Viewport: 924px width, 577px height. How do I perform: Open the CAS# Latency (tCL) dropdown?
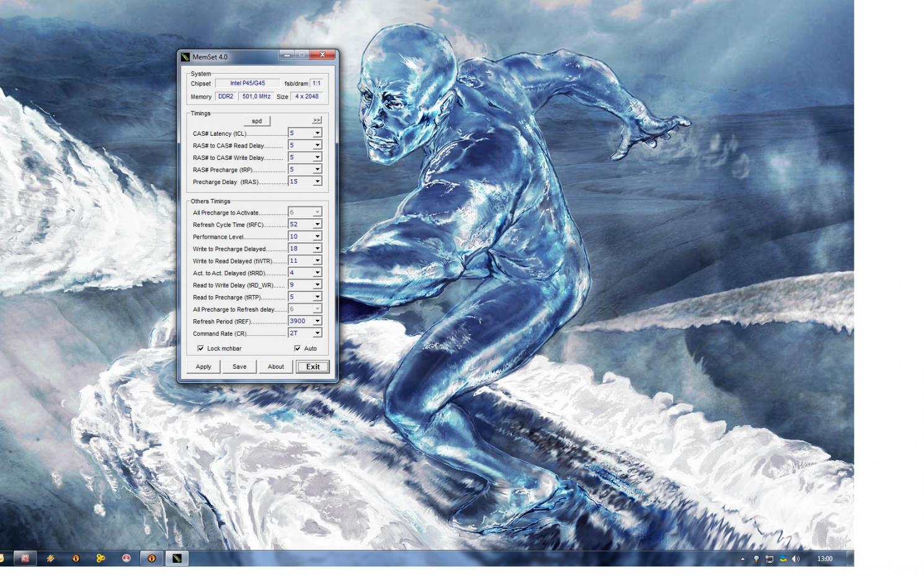tap(318, 133)
